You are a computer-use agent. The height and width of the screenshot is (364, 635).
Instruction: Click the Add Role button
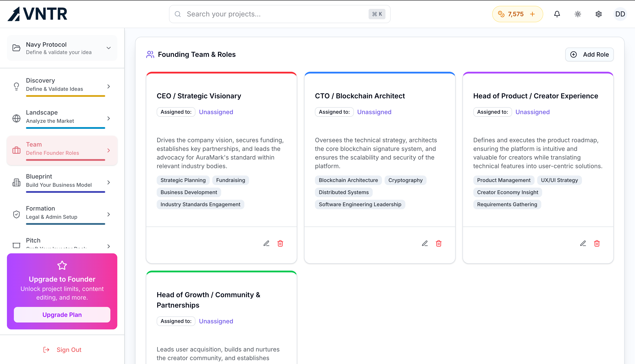[589, 54]
